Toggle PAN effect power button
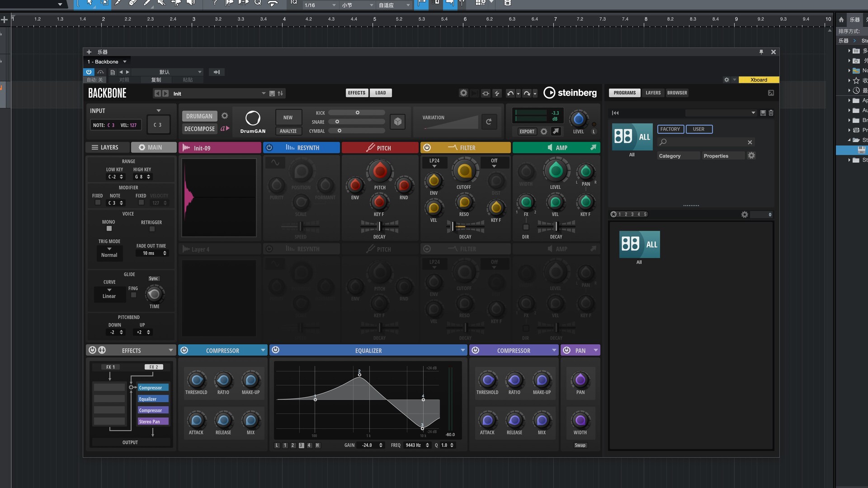Viewport: 868px width, 488px height. (x=566, y=350)
